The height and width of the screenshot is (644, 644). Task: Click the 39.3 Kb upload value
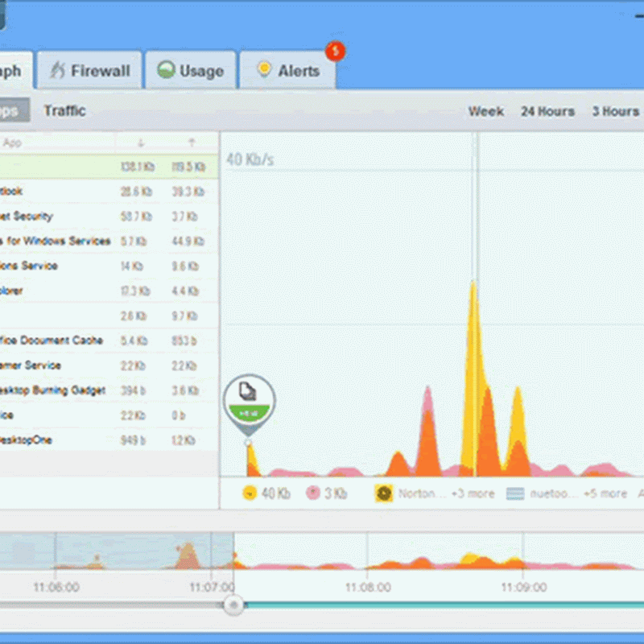point(188,192)
